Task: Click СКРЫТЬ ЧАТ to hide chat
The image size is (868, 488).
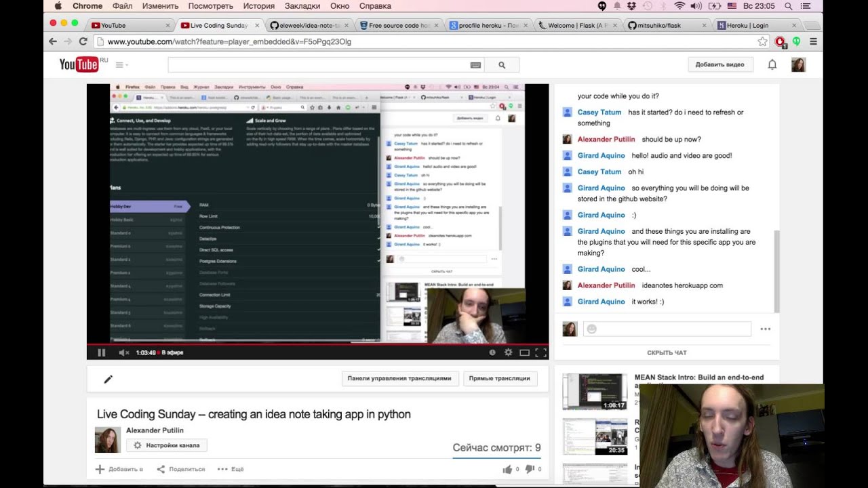Action: point(667,352)
